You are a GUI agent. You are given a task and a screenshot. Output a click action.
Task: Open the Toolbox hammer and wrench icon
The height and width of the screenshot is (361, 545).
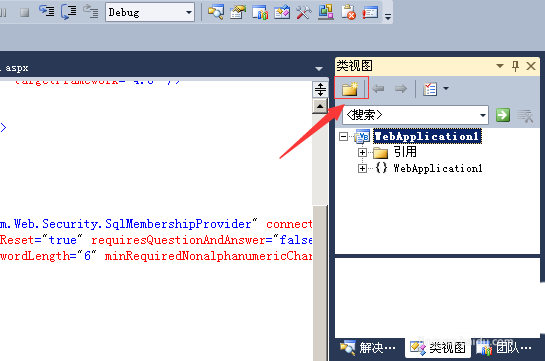click(x=304, y=13)
